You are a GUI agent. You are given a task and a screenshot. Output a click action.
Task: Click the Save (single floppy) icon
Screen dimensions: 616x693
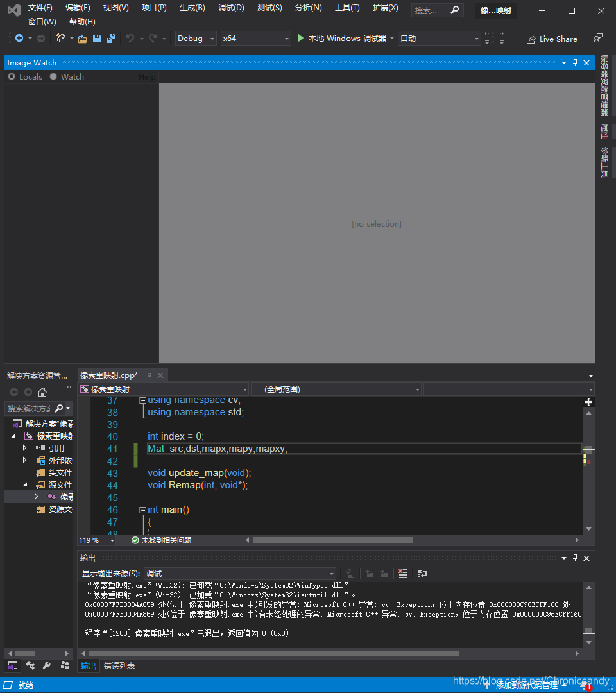tap(97, 38)
